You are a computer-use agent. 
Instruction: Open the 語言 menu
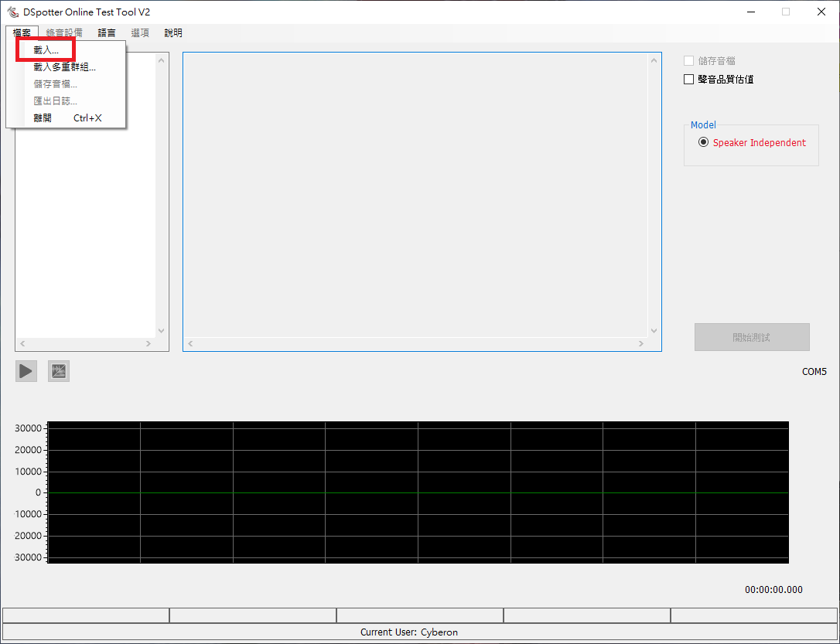click(106, 32)
